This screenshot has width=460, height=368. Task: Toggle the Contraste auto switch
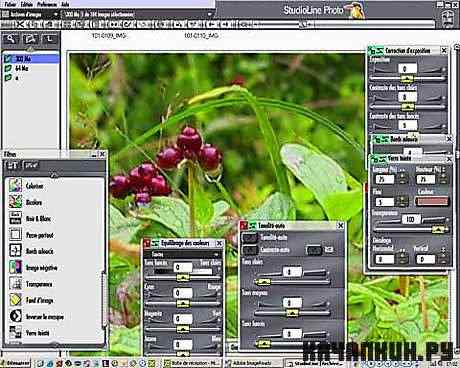click(250, 250)
